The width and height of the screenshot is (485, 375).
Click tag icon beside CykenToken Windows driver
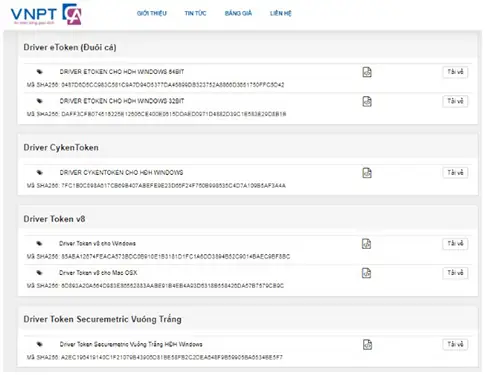[x=40, y=172]
